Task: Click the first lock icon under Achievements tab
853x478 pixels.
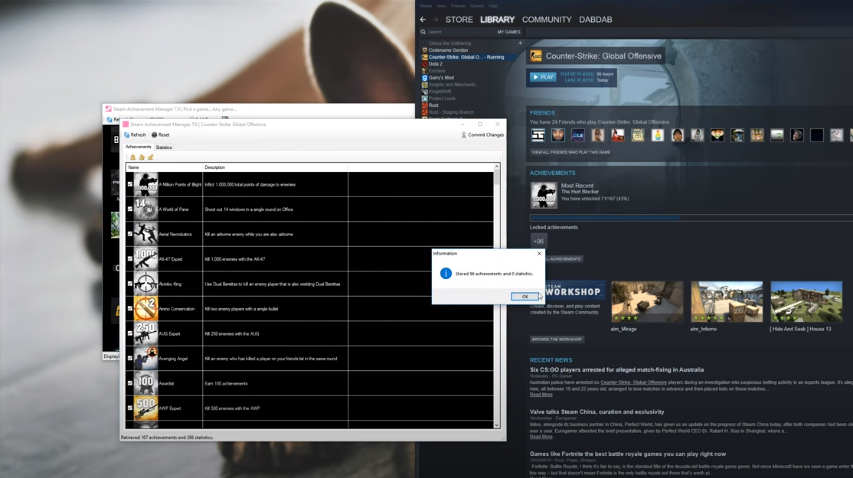Action: click(133, 157)
